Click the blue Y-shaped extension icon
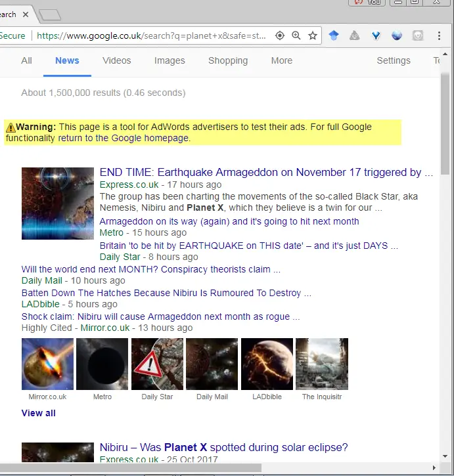 pos(376,36)
